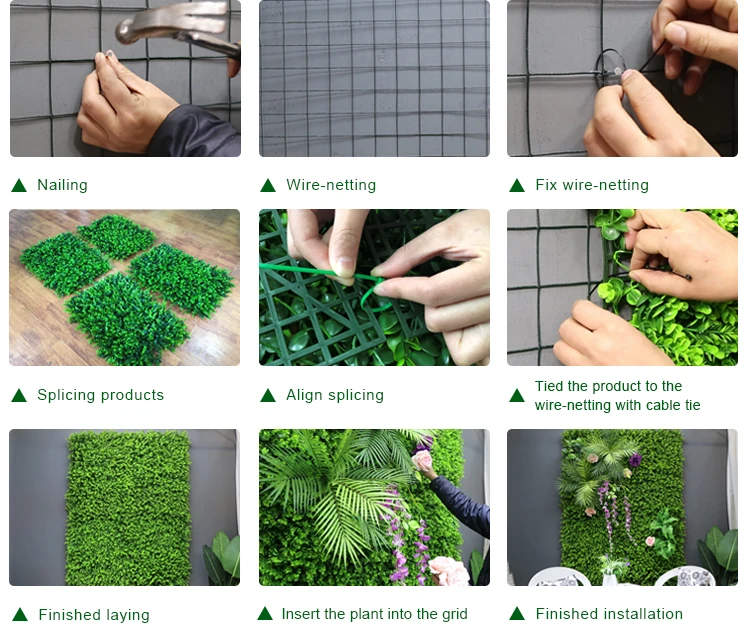Click the green triangle beside Wire-netting
The height and width of the screenshot is (638, 750).
coord(268,186)
